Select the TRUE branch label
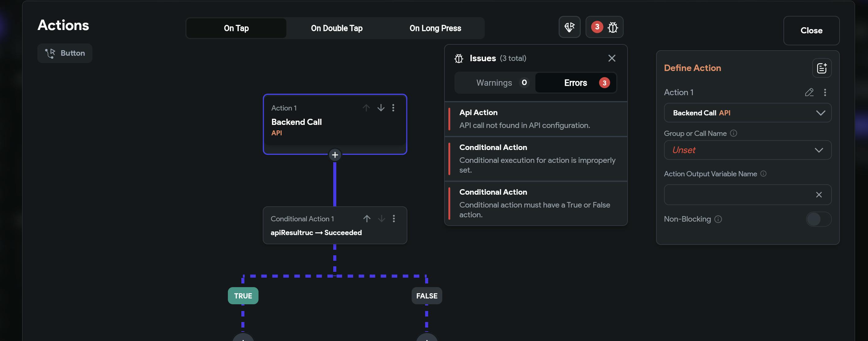Image resolution: width=868 pixels, height=341 pixels. tap(243, 296)
